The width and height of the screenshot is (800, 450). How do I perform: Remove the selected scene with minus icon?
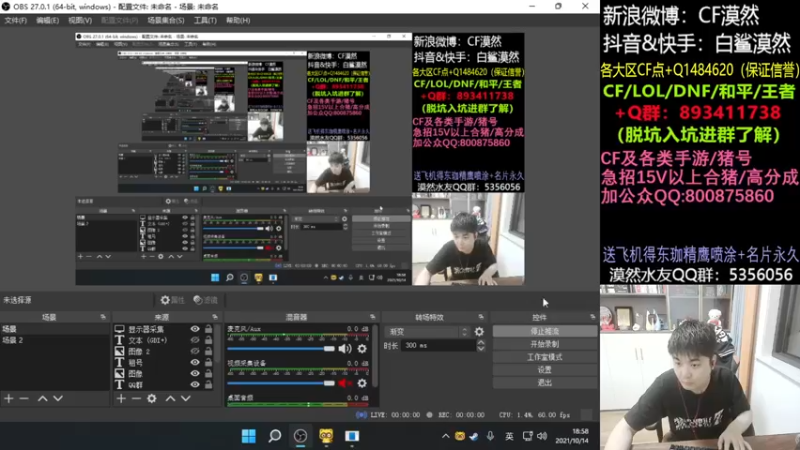pyautogui.click(x=24, y=398)
